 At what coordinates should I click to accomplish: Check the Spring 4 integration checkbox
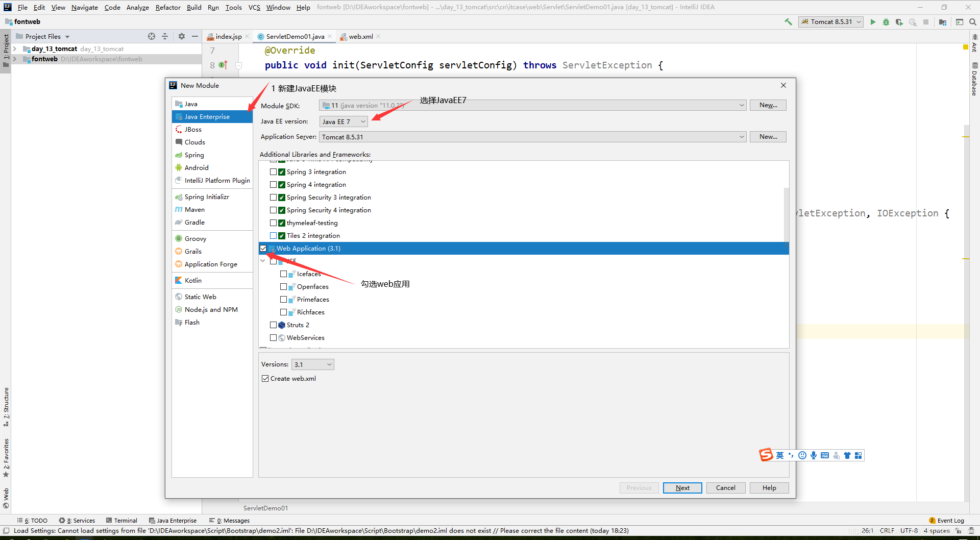pyautogui.click(x=273, y=185)
